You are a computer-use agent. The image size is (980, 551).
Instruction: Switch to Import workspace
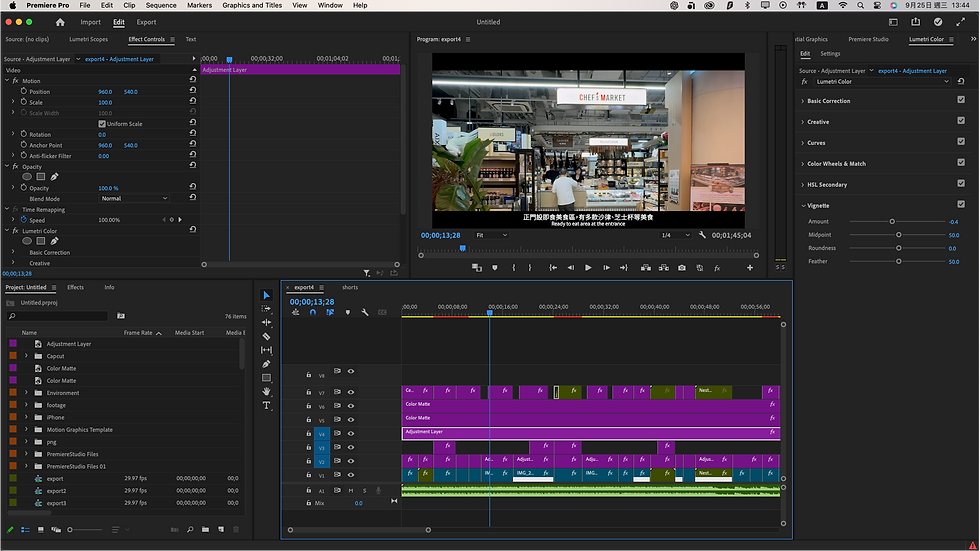pos(90,22)
